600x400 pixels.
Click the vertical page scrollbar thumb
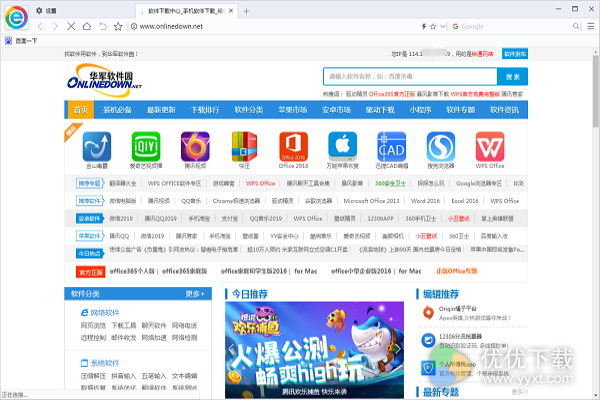pyautogui.click(x=595, y=91)
